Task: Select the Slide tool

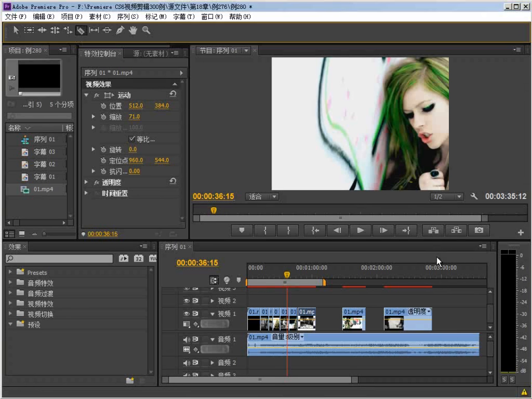Action: [x=107, y=30]
